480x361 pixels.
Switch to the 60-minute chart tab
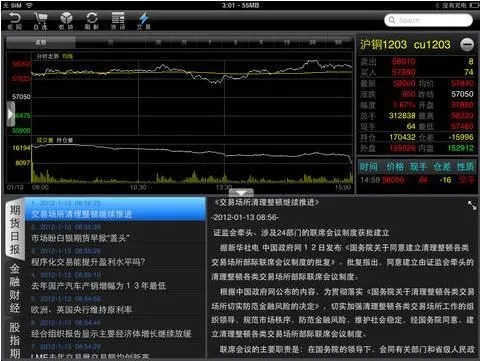[x=338, y=43]
